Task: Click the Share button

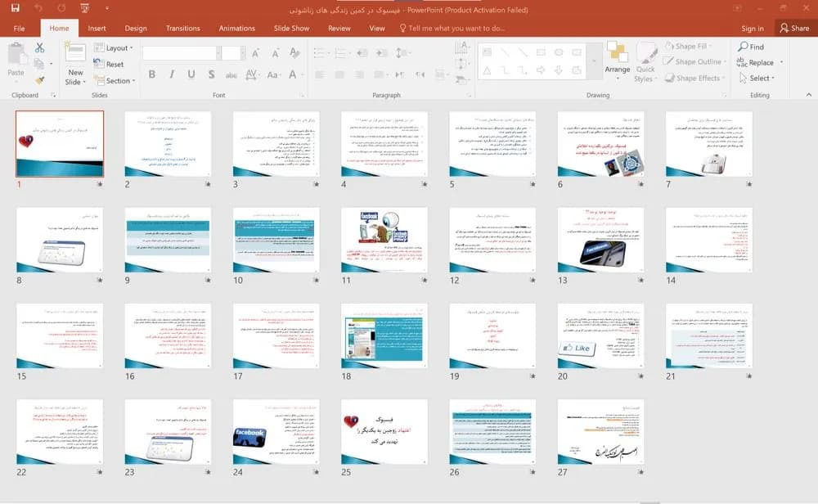Action: point(794,28)
